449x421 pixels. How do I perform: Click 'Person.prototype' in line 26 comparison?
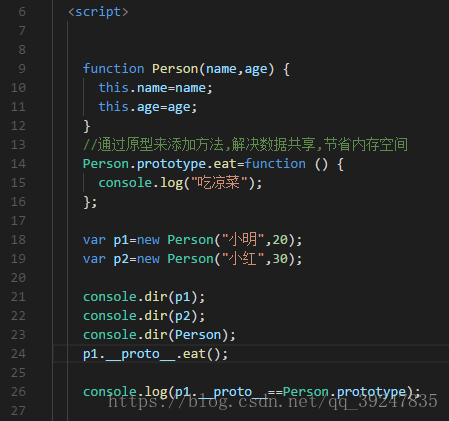344,392
